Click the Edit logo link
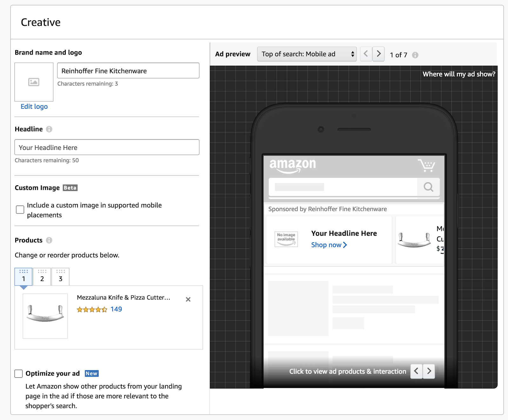Screen dimensions: 508x420 click(x=34, y=106)
